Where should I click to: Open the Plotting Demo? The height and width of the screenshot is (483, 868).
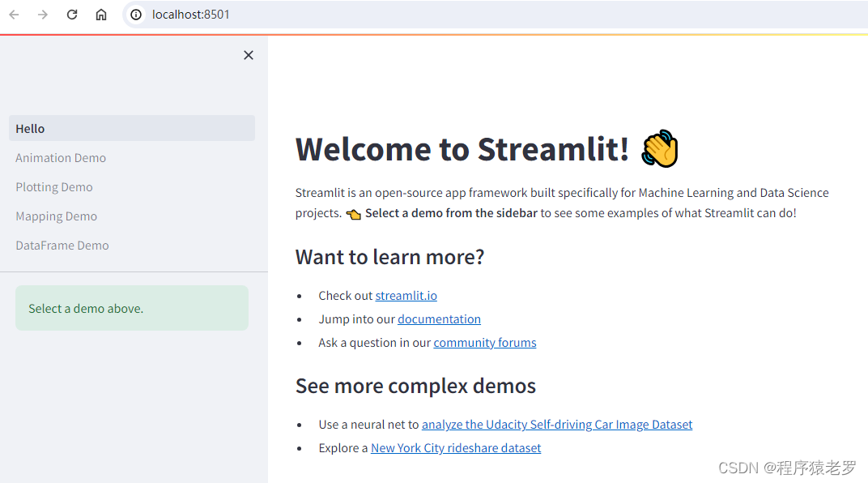[x=53, y=186]
